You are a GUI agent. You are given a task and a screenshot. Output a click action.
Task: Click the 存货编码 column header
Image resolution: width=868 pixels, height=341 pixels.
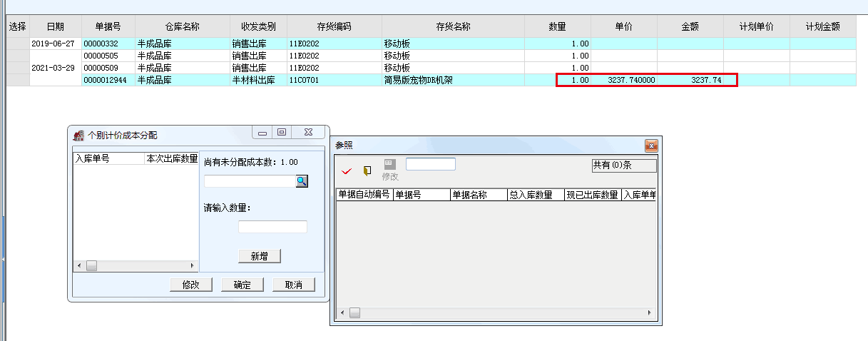[x=335, y=26]
